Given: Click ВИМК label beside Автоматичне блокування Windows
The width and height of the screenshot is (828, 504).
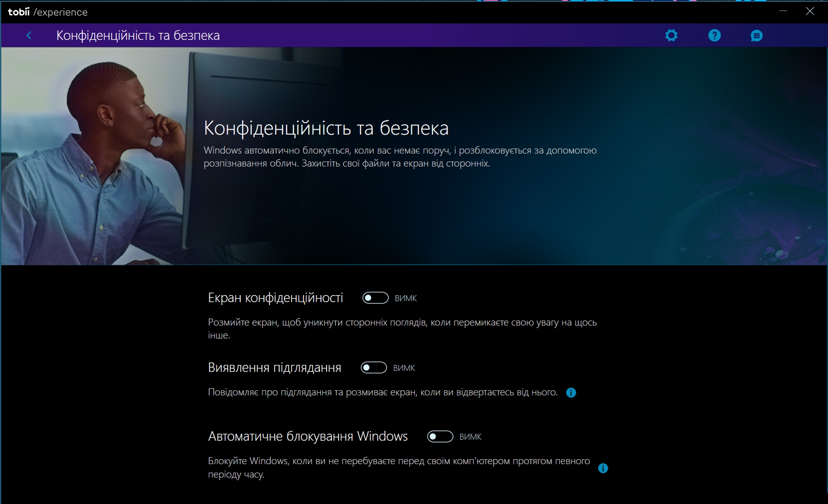Looking at the screenshot, I should (x=470, y=437).
